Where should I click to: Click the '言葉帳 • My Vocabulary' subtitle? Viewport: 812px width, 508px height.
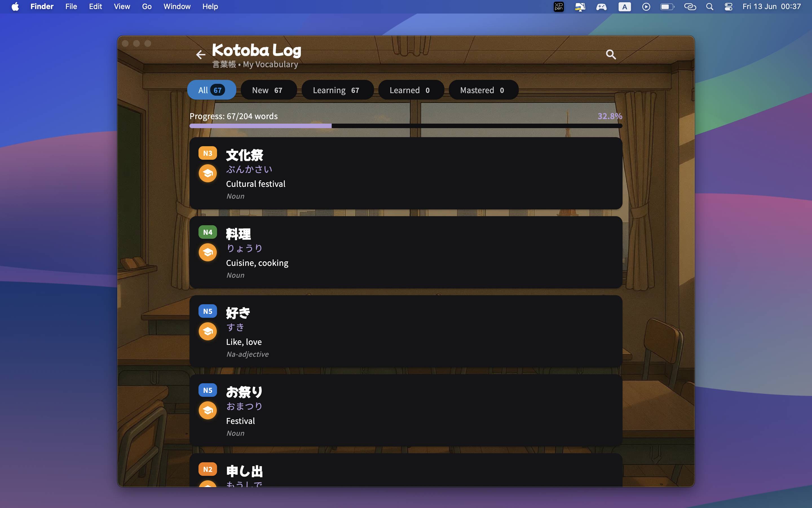255,64
